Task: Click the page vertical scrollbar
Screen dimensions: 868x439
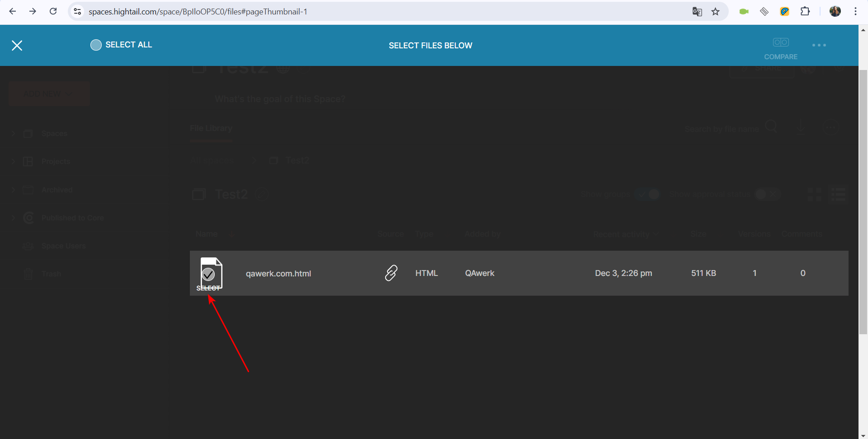Action: point(863,202)
